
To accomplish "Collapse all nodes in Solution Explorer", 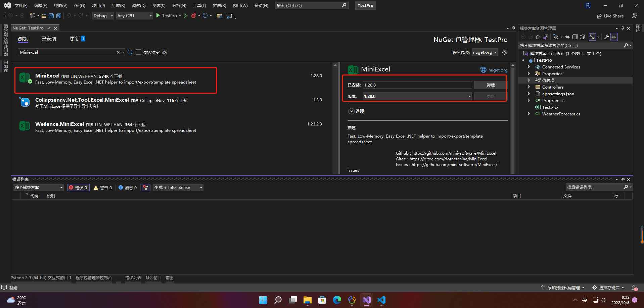I will pos(574,37).
